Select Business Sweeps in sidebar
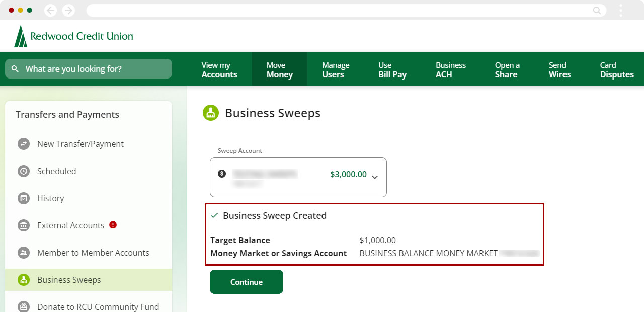This screenshot has height=312, width=644. point(89,280)
